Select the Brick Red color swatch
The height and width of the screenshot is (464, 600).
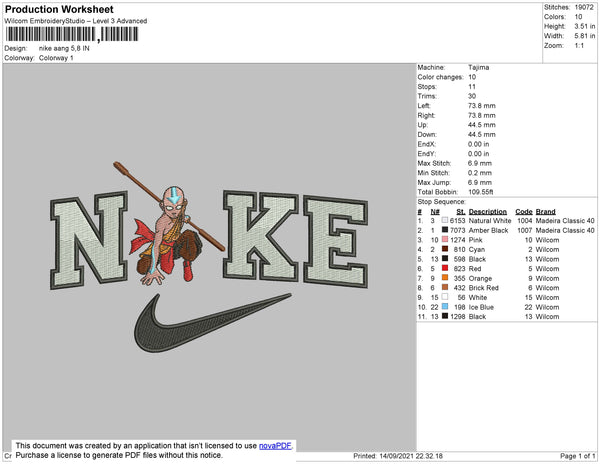445,287
